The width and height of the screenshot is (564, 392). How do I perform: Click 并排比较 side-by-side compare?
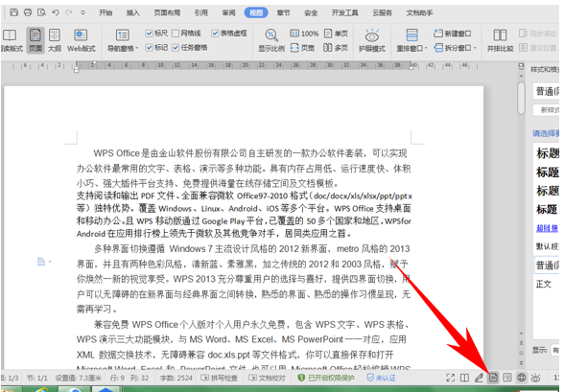(x=500, y=40)
